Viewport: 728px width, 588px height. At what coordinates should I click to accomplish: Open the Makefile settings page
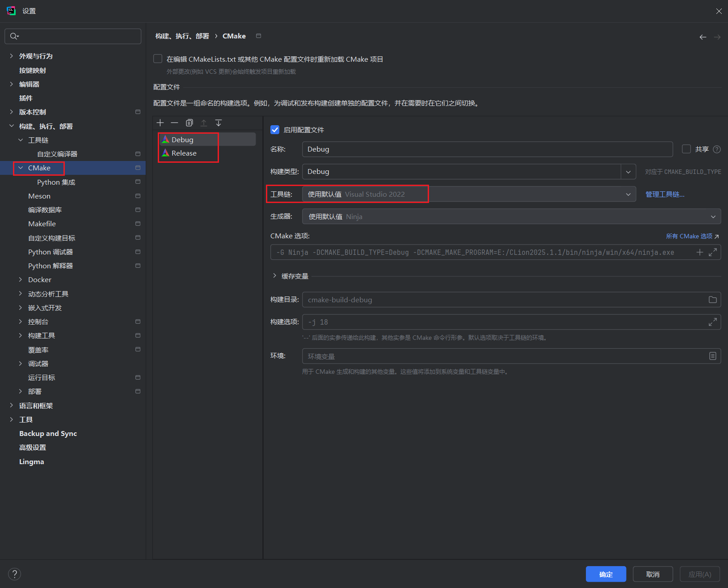click(42, 224)
